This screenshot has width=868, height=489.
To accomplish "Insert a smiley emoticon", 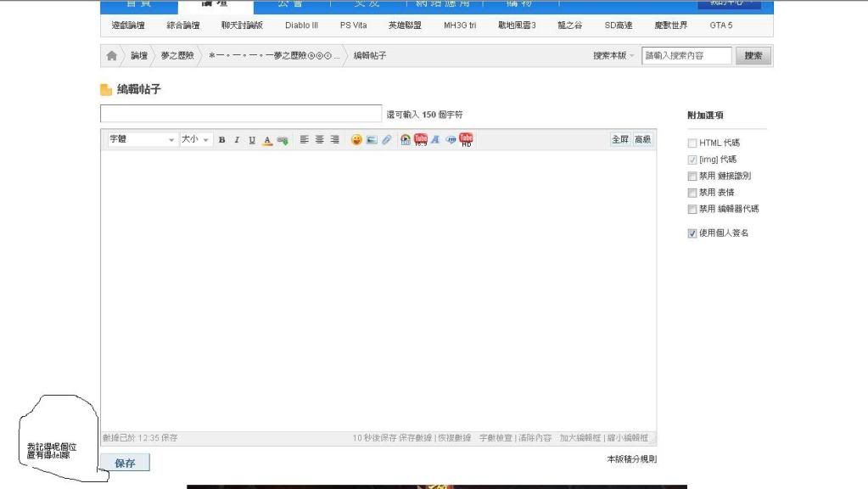I will [356, 140].
